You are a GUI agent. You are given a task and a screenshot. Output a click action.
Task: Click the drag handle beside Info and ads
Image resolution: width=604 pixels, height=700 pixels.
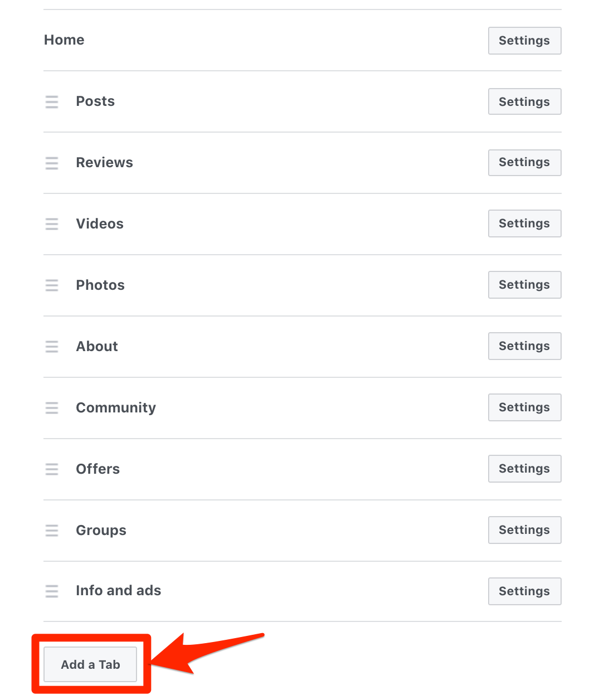(52, 591)
